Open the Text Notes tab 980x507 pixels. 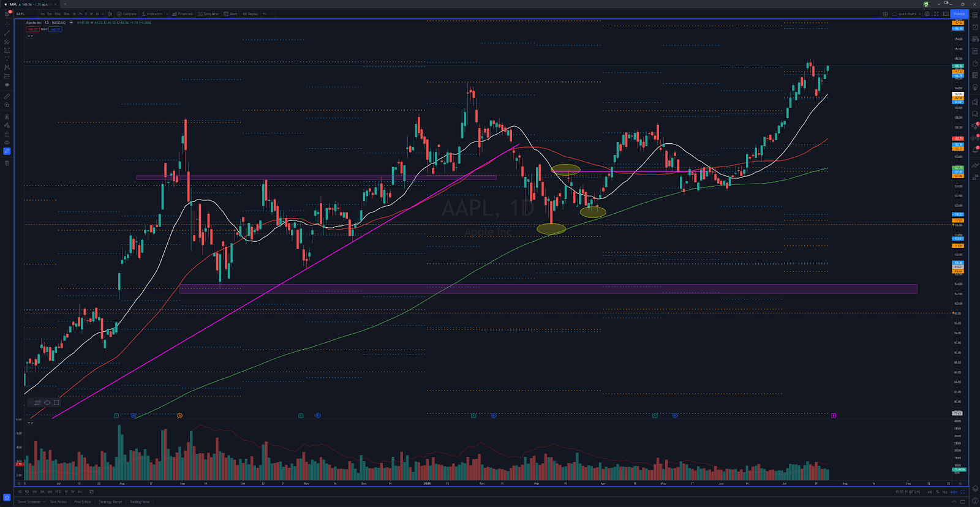[x=58, y=501]
